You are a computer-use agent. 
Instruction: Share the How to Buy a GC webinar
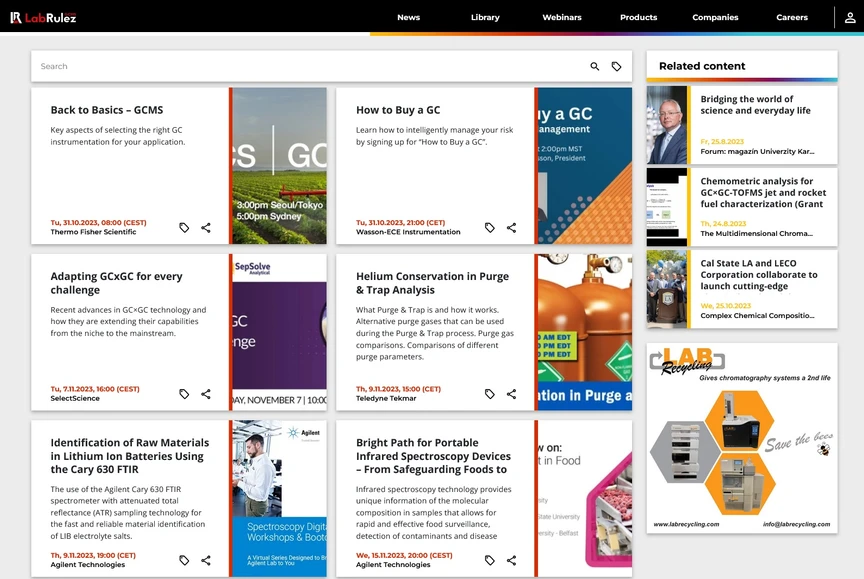[x=511, y=228]
